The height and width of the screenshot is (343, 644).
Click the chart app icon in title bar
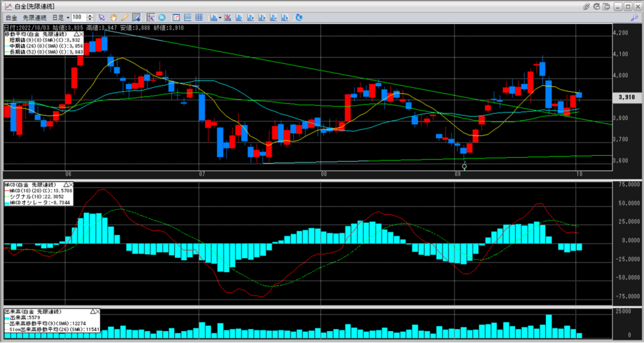tap(8, 6)
